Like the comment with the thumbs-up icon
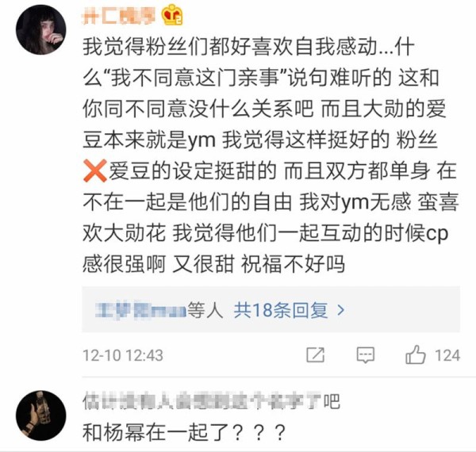This screenshot has height=452, width=476. coord(415,354)
